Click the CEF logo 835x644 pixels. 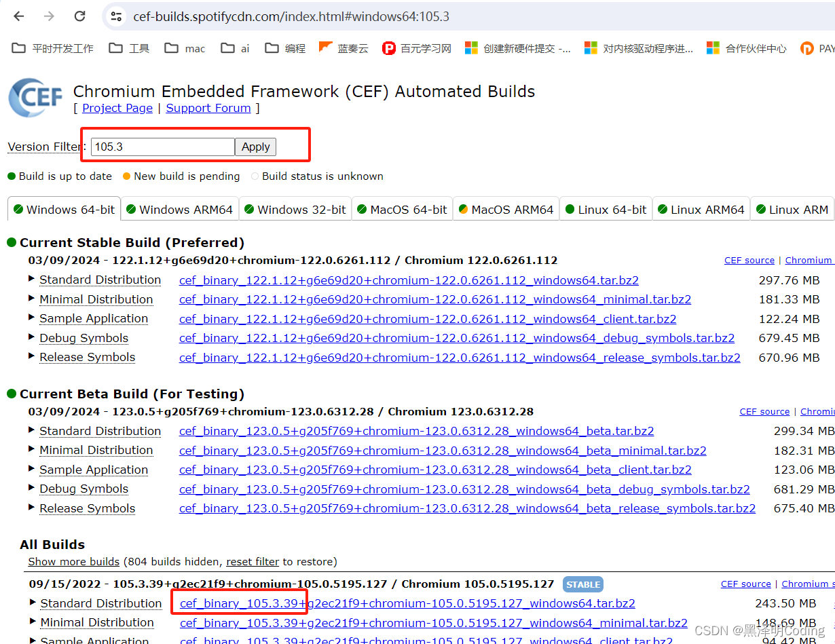(x=35, y=98)
